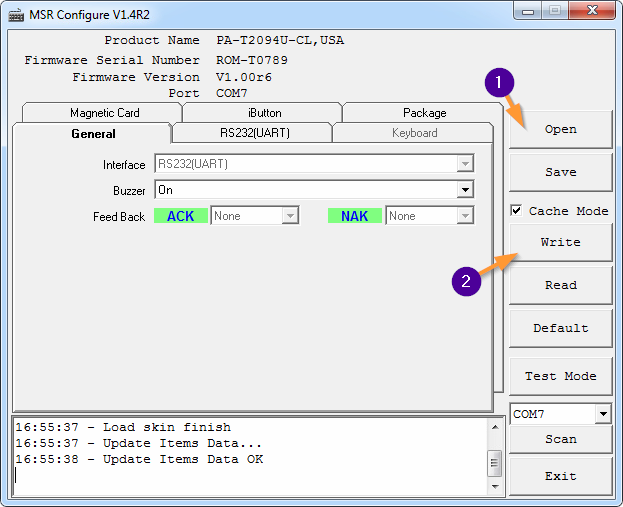Switch to the Magnetic Card tab
Screen dimensions: 623x507
104,113
